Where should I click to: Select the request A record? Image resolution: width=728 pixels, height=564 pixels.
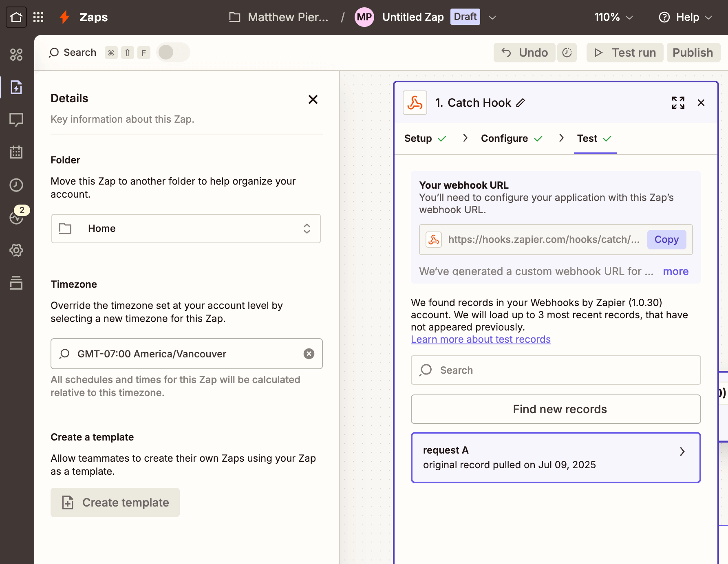(x=556, y=458)
